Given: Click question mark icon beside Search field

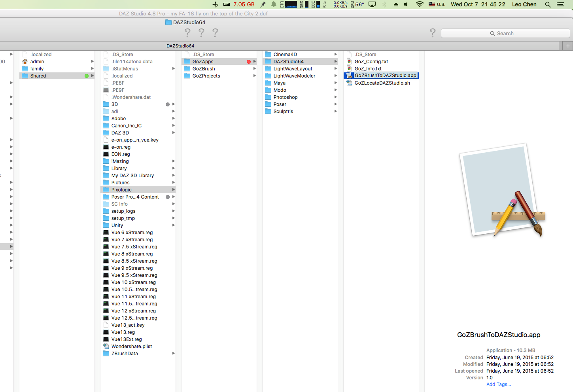Looking at the screenshot, I should [433, 32].
